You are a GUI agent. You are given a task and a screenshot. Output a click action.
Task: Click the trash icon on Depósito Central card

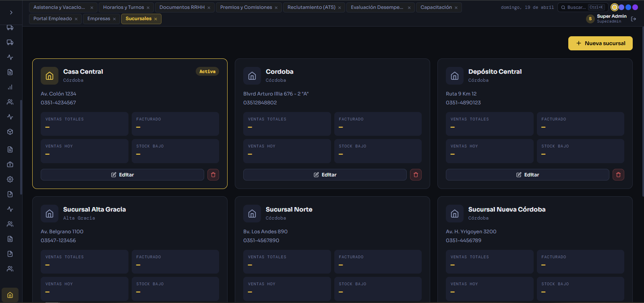pyautogui.click(x=618, y=174)
